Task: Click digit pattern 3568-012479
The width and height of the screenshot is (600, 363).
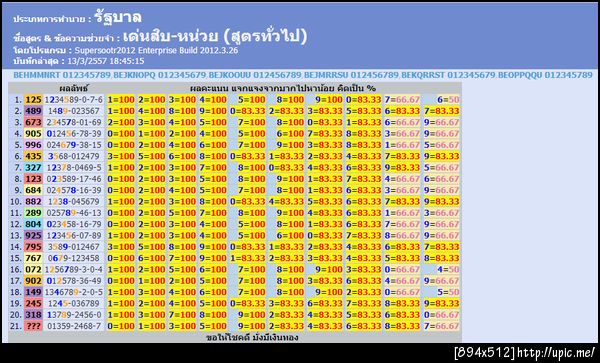Action: [x=74, y=156]
